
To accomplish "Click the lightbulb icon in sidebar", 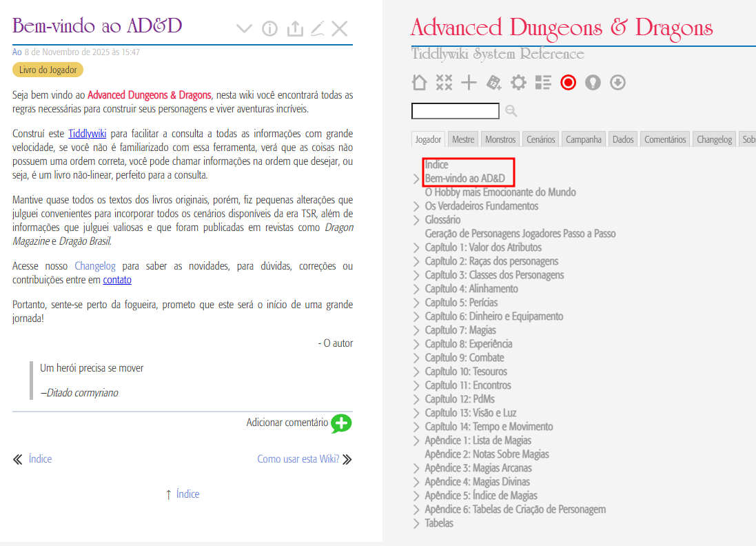I will pyautogui.click(x=593, y=83).
